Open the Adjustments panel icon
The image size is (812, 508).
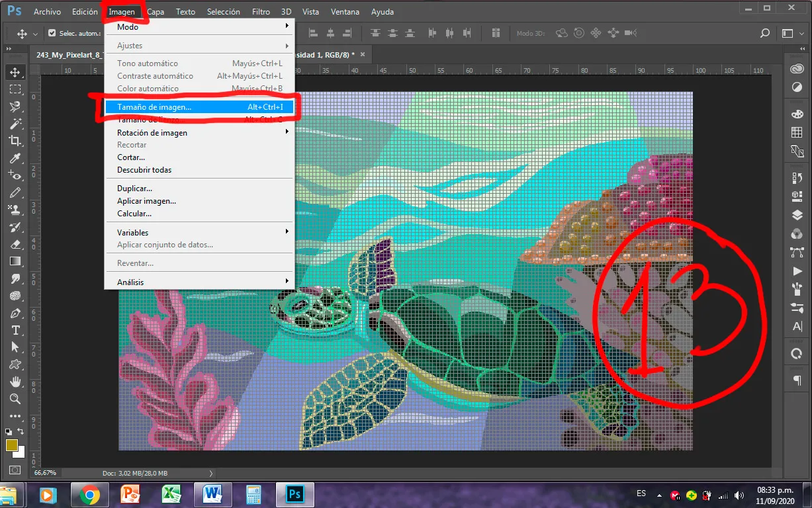pos(797,88)
